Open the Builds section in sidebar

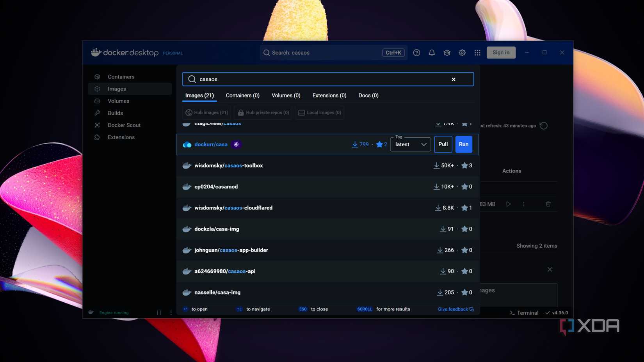(114, 113)
